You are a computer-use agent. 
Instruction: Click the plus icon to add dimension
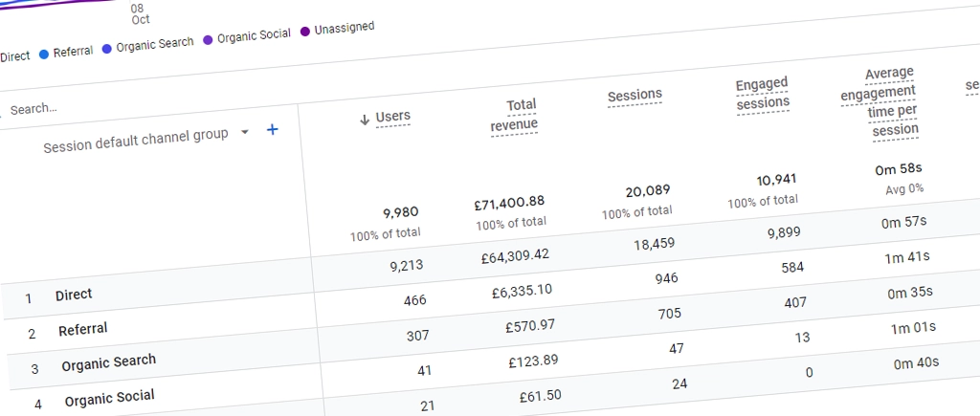pyautogui.click(x=272, y=129)
